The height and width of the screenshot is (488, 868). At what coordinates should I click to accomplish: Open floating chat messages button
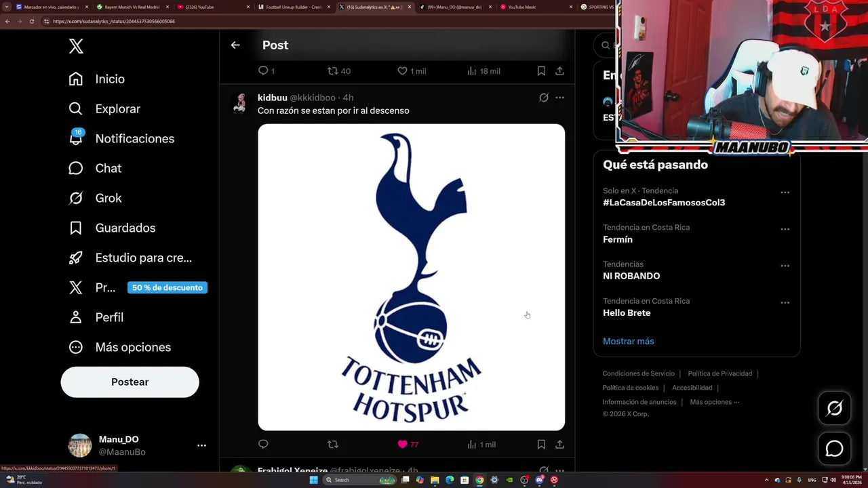point(834,449)
